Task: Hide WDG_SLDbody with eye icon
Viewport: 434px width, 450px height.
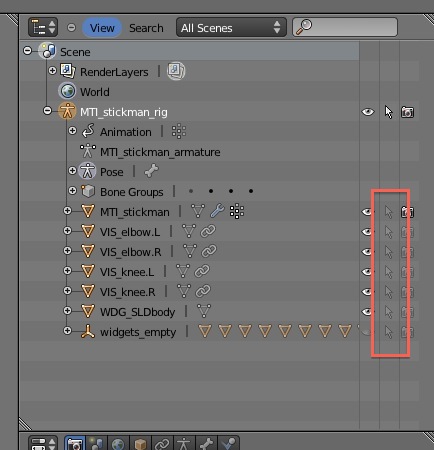Action: (367, 312)
